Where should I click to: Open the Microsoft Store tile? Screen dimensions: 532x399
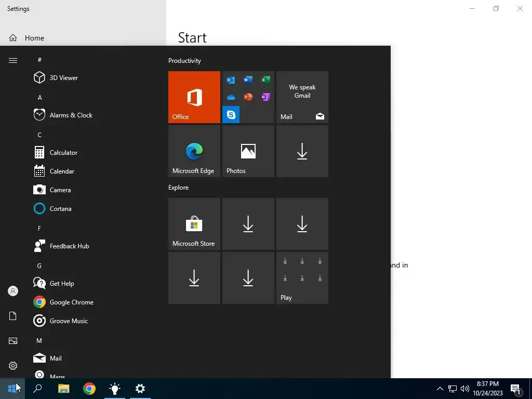pos(194,224)
